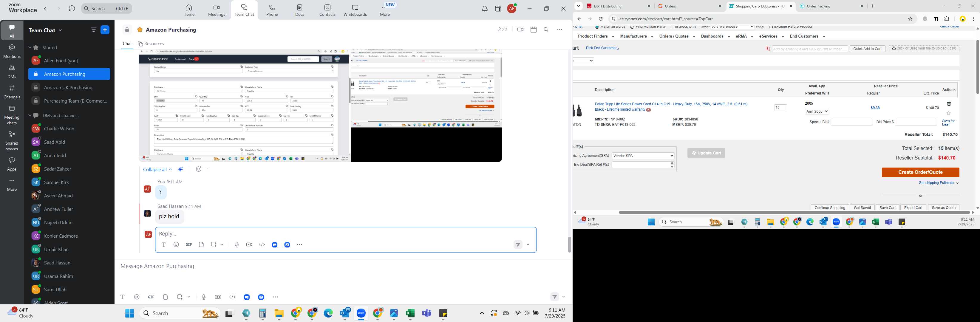Viewport: 980px width, 322px height.
Task: Open Zoom notifications bell
Action: (x=485, y=8)
